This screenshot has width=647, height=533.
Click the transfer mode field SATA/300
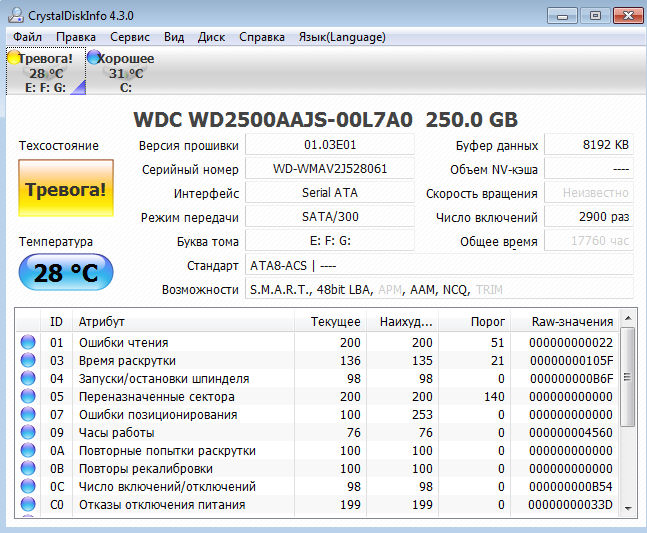click(330, 217)
